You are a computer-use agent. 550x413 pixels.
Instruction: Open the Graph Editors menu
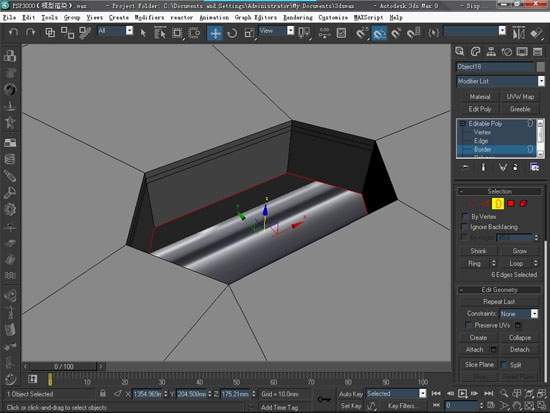(x=256, y=18)
